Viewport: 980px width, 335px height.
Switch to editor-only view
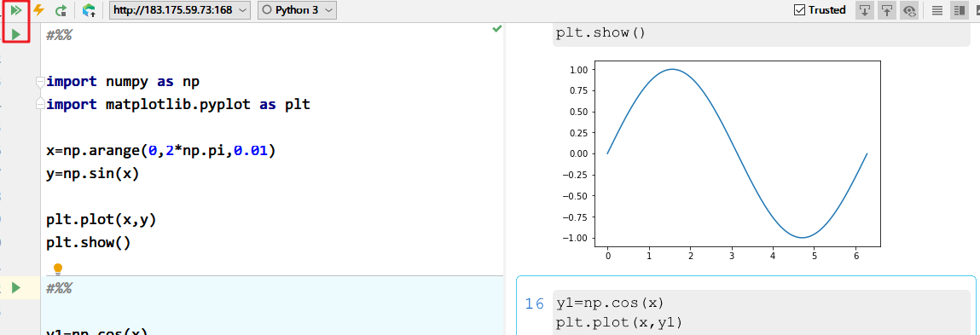[937, 10]
